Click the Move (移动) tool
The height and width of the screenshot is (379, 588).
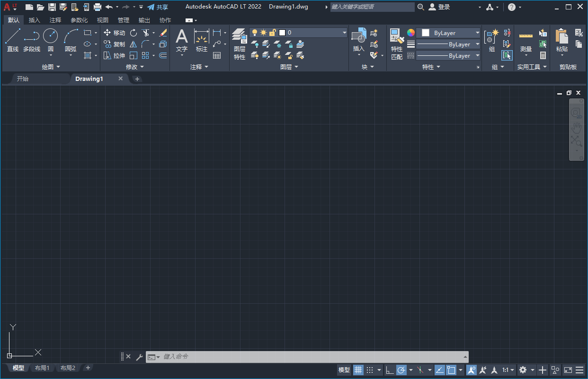(114, 33)
